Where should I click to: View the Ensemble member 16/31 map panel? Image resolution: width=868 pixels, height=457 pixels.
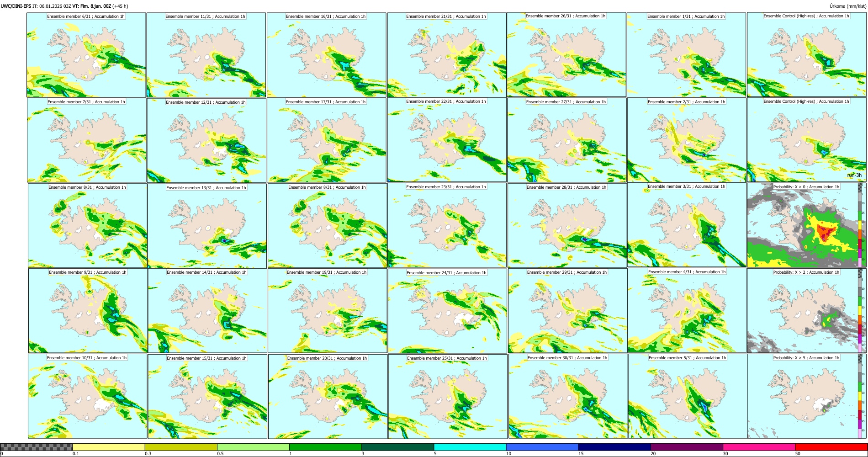pos(327,55)
